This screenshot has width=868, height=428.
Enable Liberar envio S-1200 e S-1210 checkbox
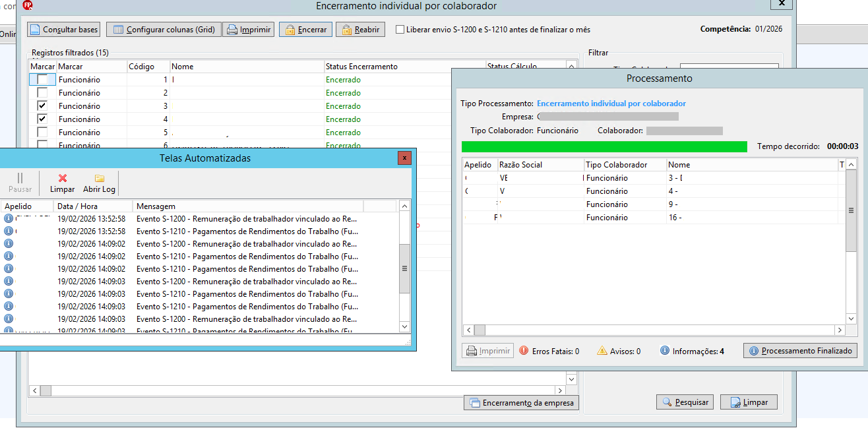pos(400,30)
